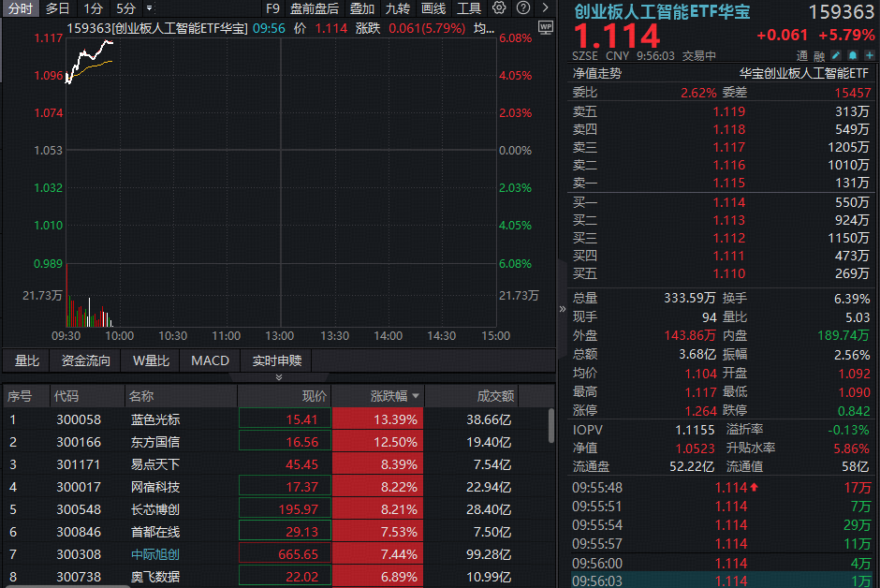The width and height of the screenshot is (880, 588).
Task: Collapse side panel using the » splitter handle
Action: point(562,308)
